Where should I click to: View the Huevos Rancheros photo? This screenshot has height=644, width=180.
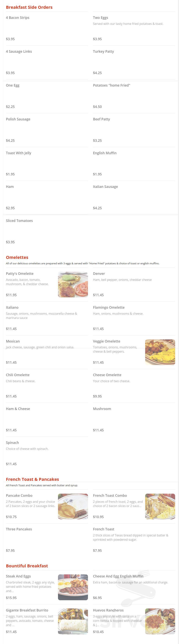click(160, 621)
